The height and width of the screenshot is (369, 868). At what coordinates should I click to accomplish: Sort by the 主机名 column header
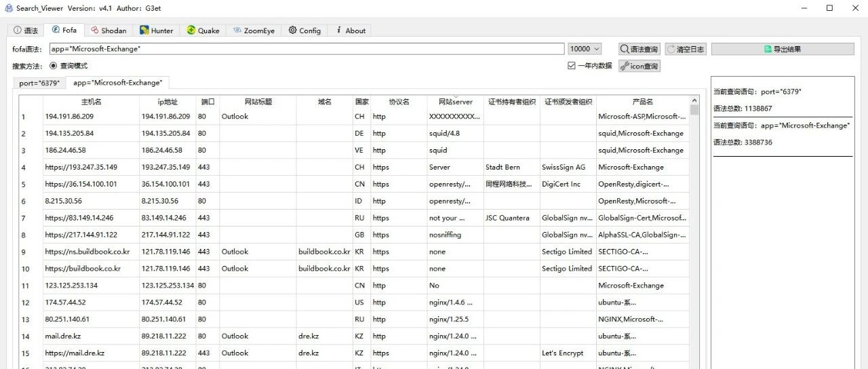click(x=91, y=102)
